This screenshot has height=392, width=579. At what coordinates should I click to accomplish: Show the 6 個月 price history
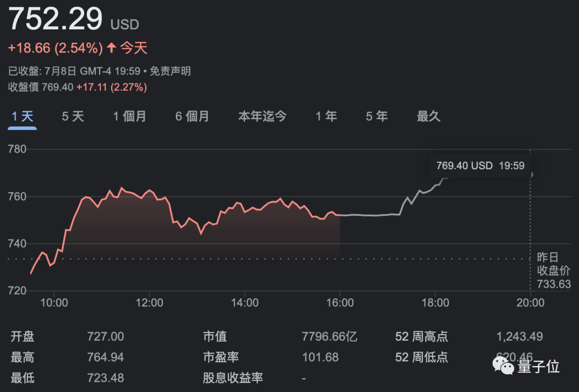[192, 116]
